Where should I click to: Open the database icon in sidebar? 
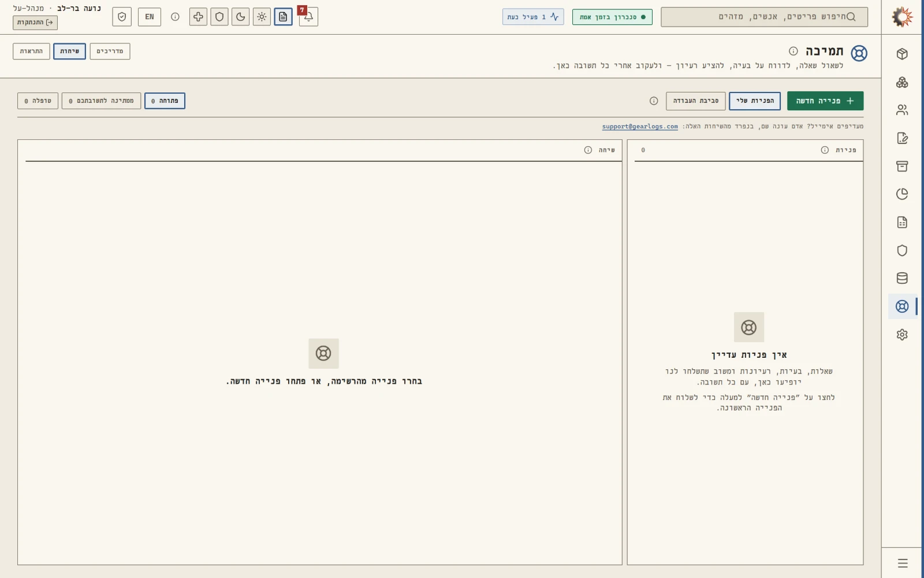(x=902, y=278)
